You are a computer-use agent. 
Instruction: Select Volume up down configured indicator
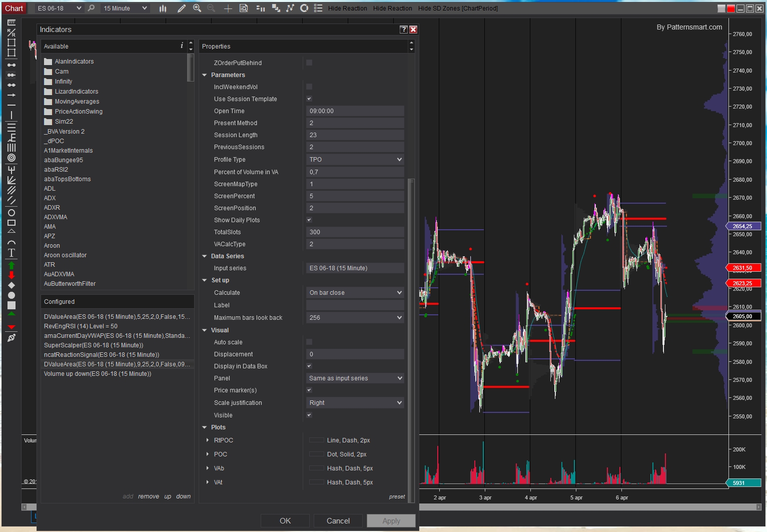pos(117,374)
